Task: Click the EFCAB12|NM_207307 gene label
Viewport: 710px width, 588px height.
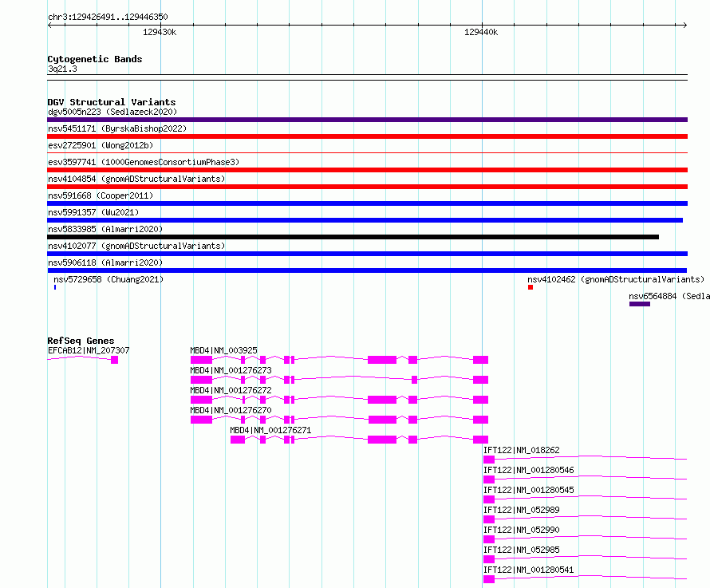Action: coord(89,350)
